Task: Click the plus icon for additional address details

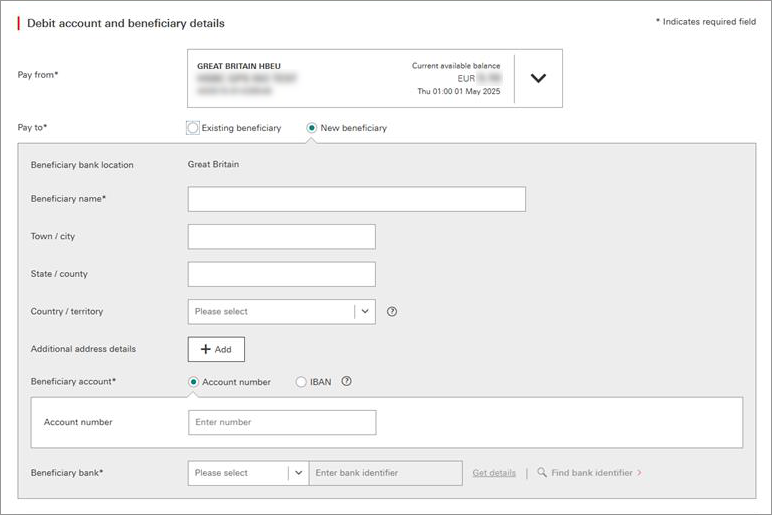Action: tap(206, 349)
